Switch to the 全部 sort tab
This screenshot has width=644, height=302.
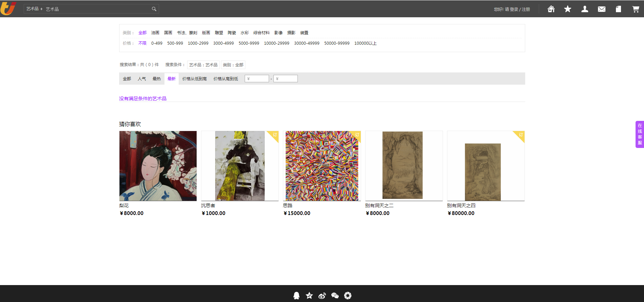(x=127, y=79)
